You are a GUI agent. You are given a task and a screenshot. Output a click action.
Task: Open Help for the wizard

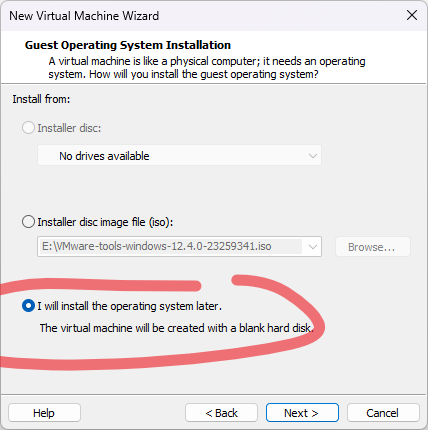[x=44, y=413]
